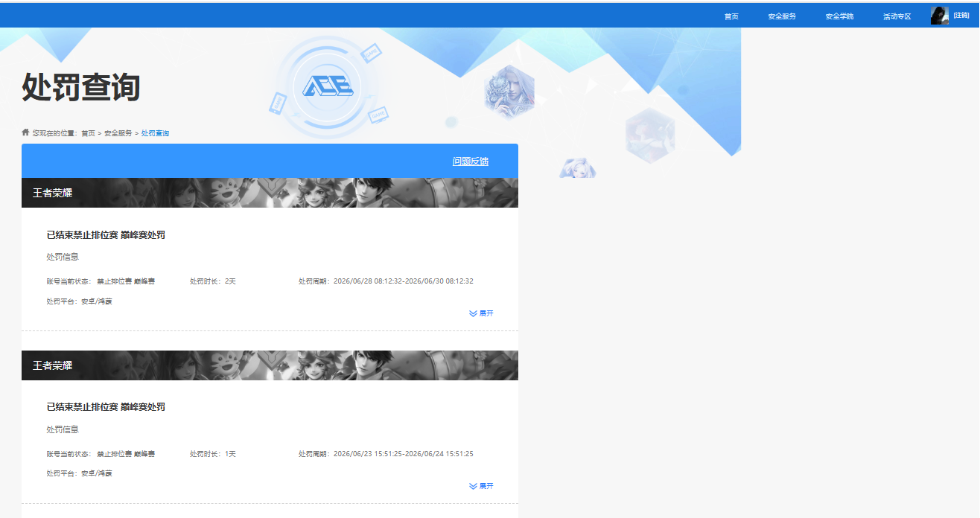This screenshot has height=518, width=980.
Task: Open the 首页 nav menu item
Action: pos(731,16)
